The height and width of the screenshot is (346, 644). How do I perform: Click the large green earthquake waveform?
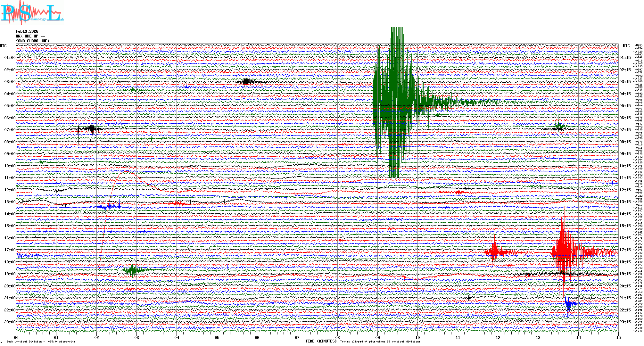(394, 103)
